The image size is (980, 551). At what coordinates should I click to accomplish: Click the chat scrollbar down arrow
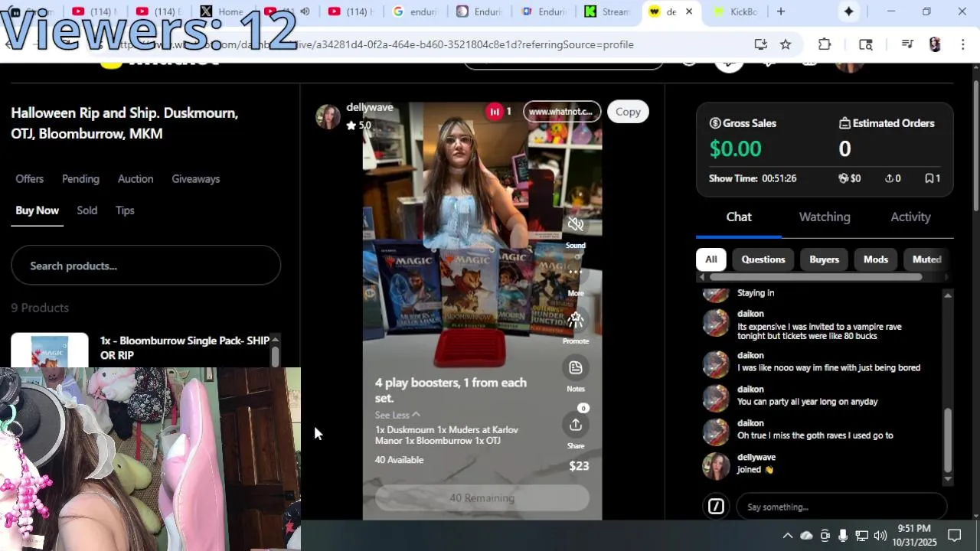click(948, 479)
